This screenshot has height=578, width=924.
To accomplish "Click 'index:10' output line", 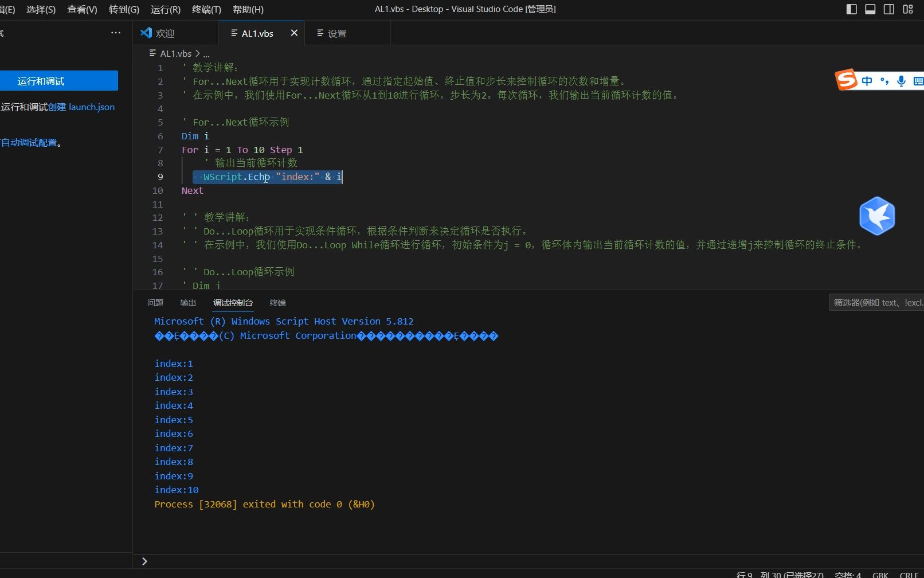I will click(177, 490).
